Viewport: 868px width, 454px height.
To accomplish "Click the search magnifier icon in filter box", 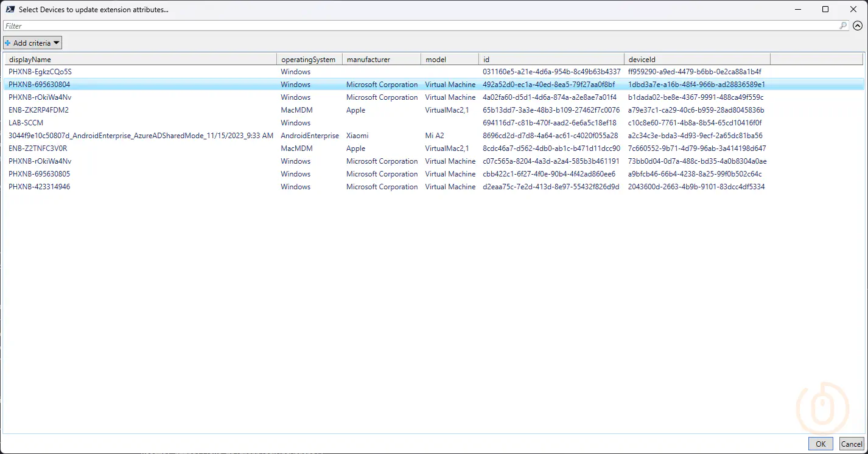I will click(843, 26).
